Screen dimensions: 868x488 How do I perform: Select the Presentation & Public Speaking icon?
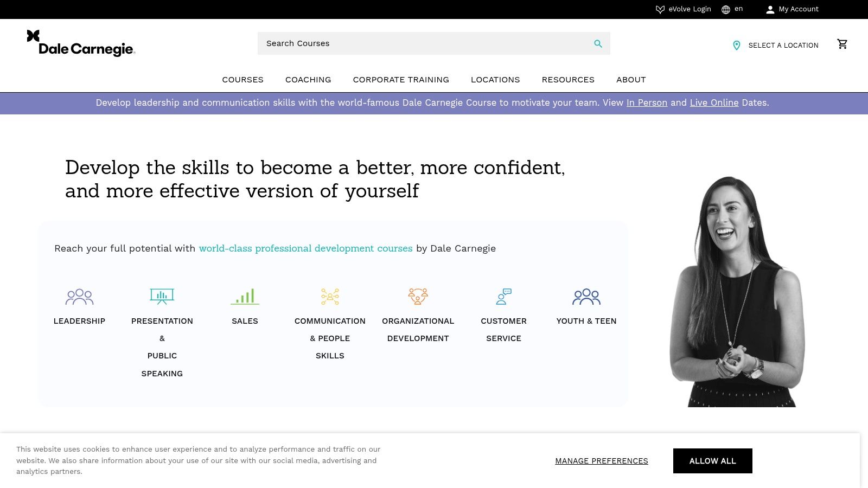point(162,296)
